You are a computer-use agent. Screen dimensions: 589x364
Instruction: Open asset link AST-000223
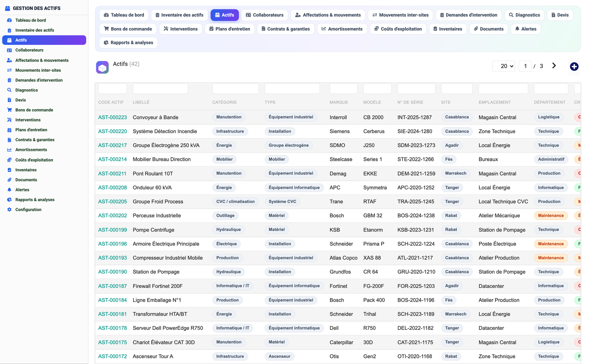[113, 117]
